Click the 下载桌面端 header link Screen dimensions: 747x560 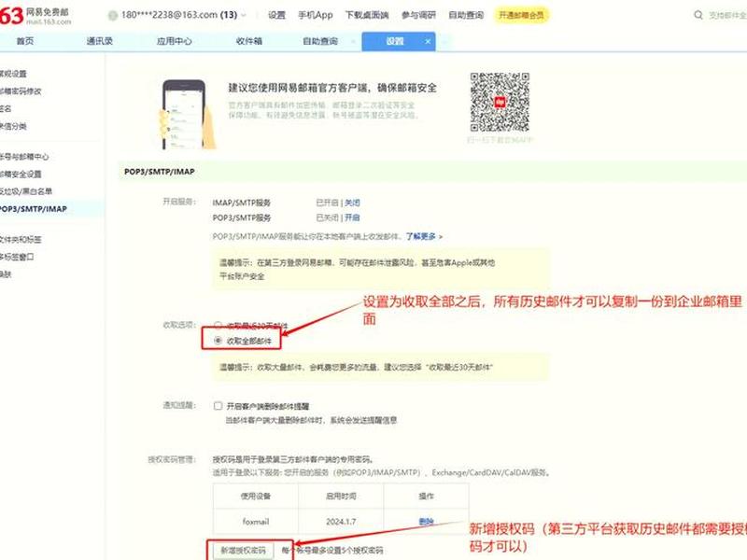(x=367, y=15)
